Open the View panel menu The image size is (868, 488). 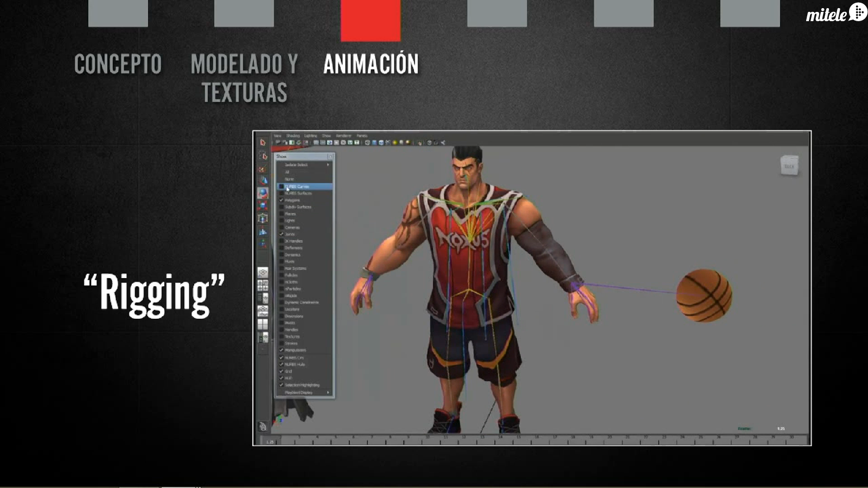pyautogui.click(x=278, y=136)
